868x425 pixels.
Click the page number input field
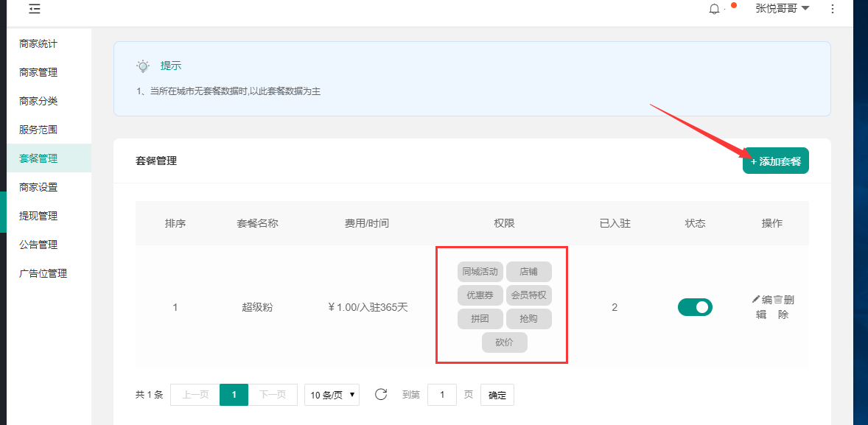[442, 395]
